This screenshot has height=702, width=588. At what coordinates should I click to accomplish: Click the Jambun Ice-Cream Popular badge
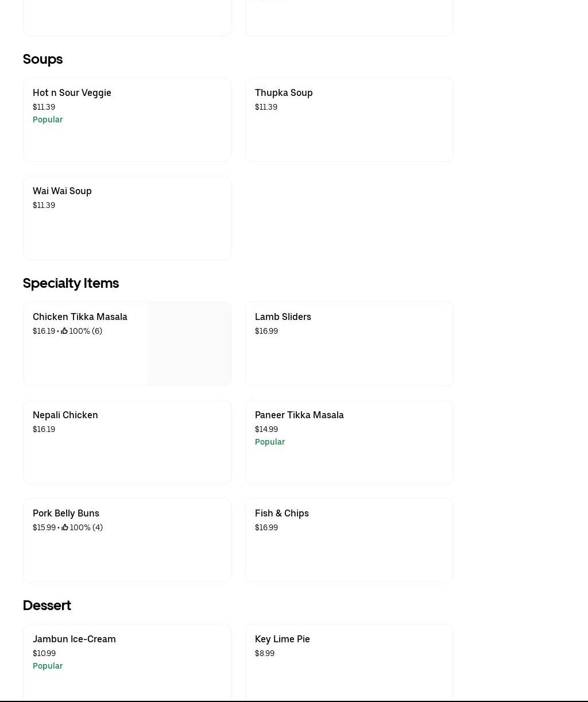coord(48,666)
